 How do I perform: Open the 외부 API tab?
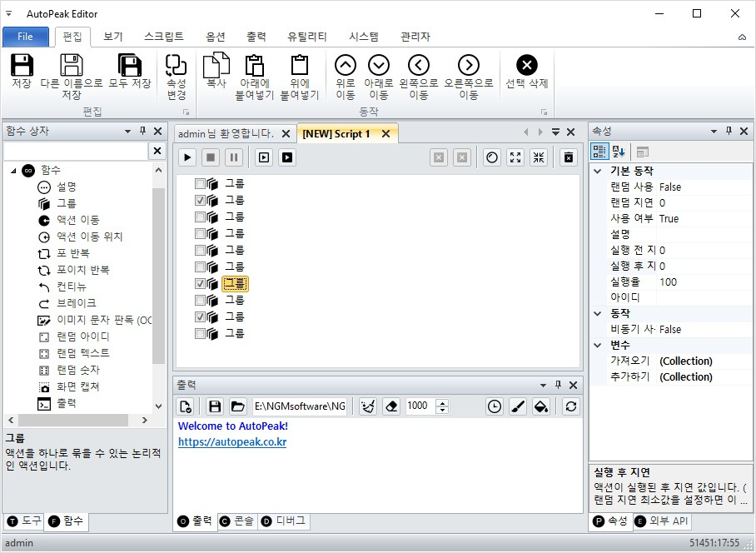click(x=661, y=521)
